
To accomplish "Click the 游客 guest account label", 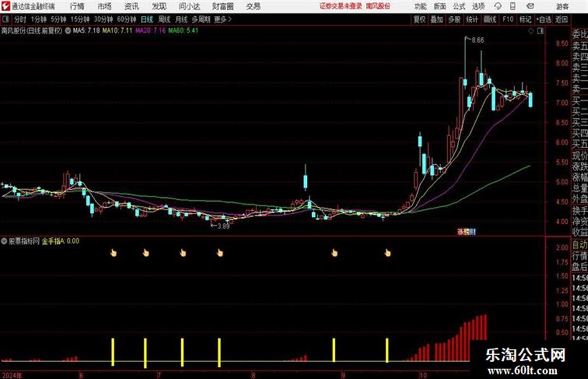I will click(562, 6).
